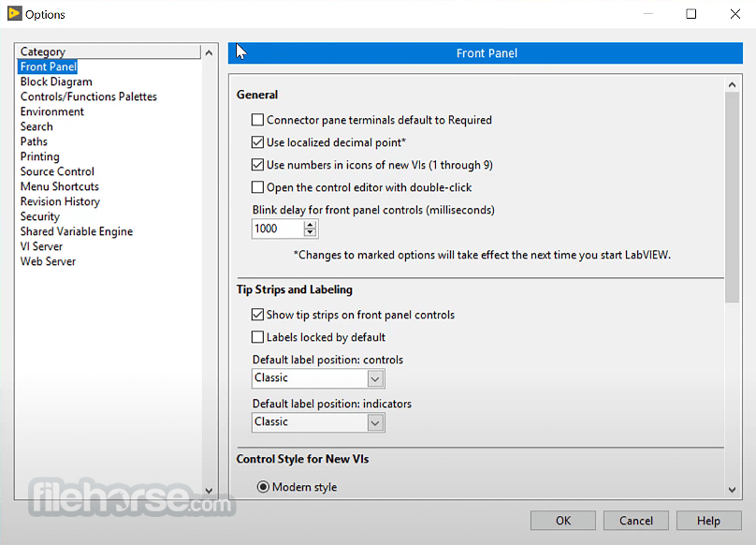Click the Cancel button

coord(636,521)
